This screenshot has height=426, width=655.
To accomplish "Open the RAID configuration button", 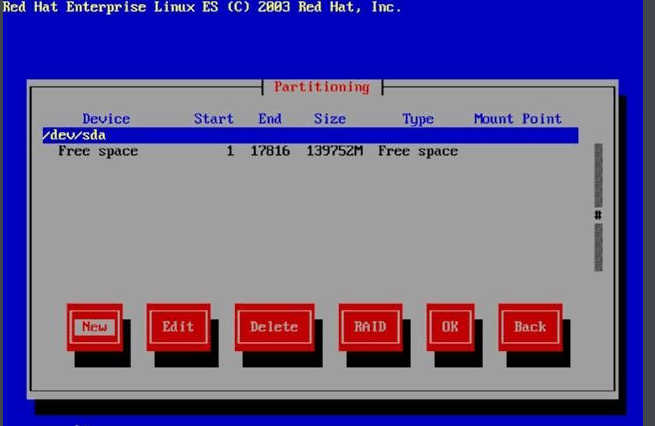I will [371, 327].
